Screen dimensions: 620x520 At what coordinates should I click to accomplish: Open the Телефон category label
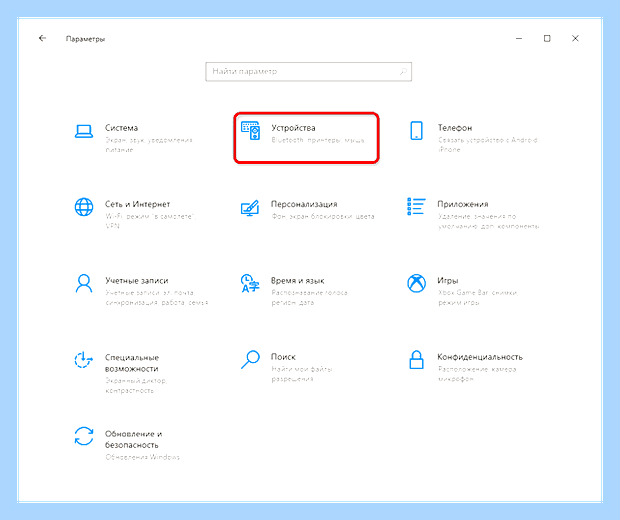coord(455,128)
